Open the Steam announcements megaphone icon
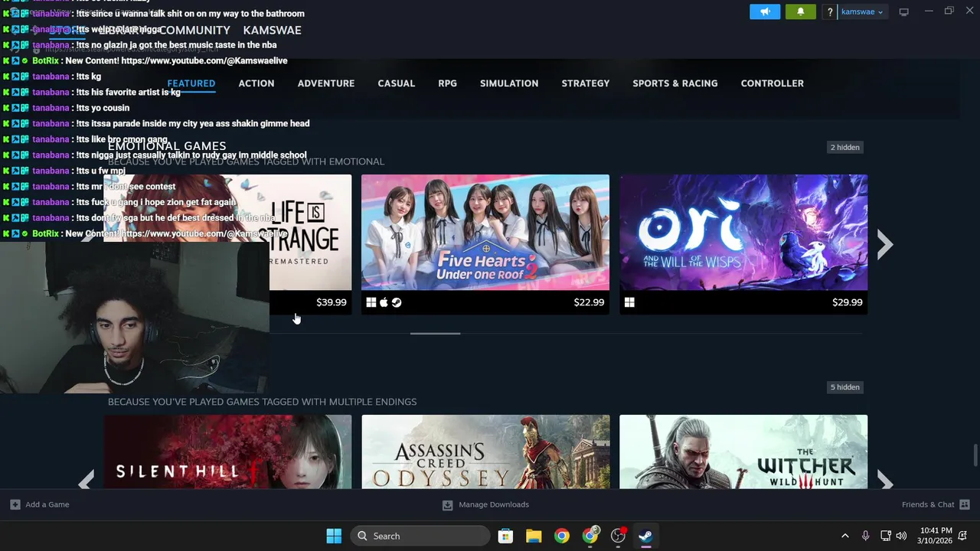Image resolution: width=980 pixels, height=551 pixels. point(765,11)
